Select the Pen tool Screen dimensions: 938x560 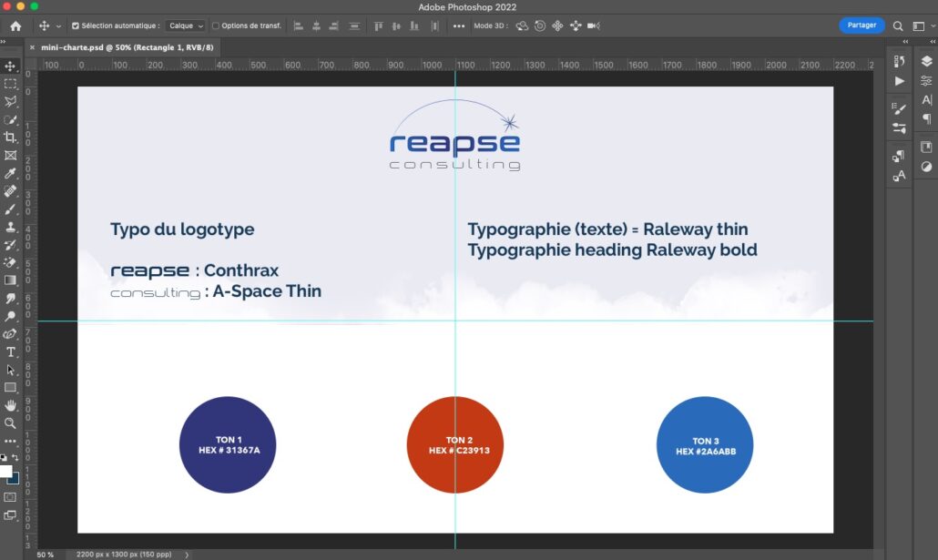(x=10, y=334)
